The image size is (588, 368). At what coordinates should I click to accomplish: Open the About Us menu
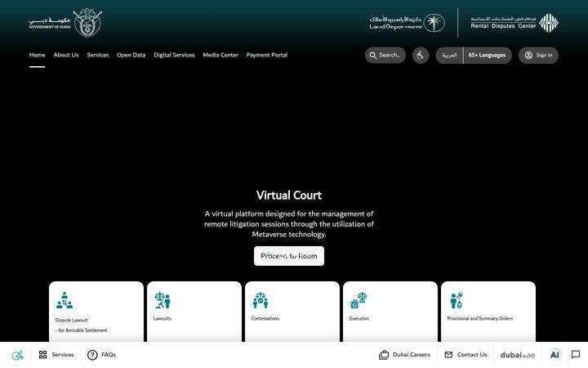click(66, 55)
